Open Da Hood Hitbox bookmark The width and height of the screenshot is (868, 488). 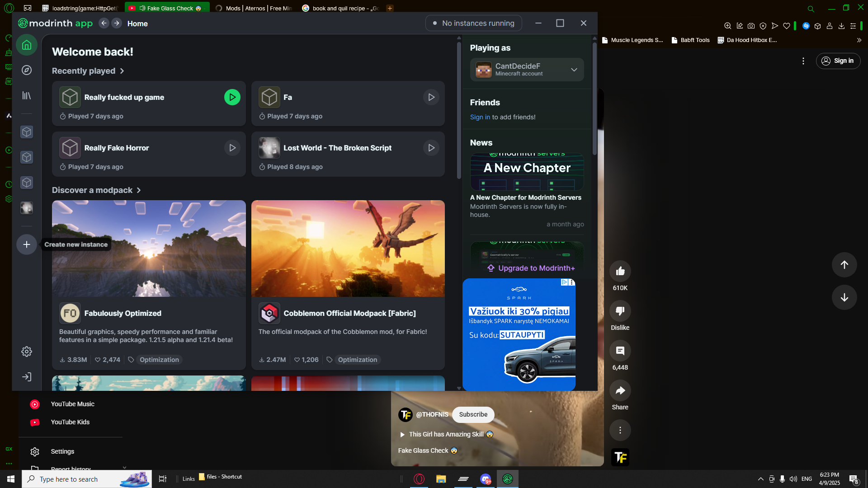pos(747,40)
